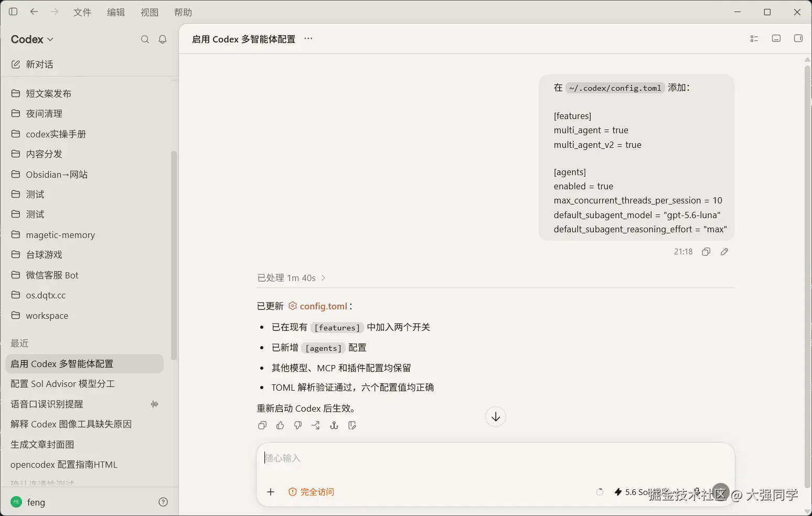Open the 帮助 menu
The width and height of the screenshot is (812, 516).
[183, 12]
